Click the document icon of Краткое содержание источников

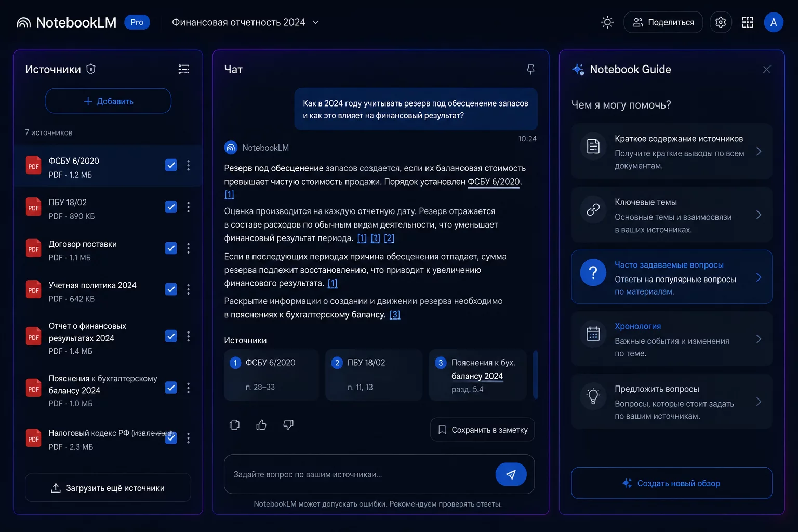point(593,147)
